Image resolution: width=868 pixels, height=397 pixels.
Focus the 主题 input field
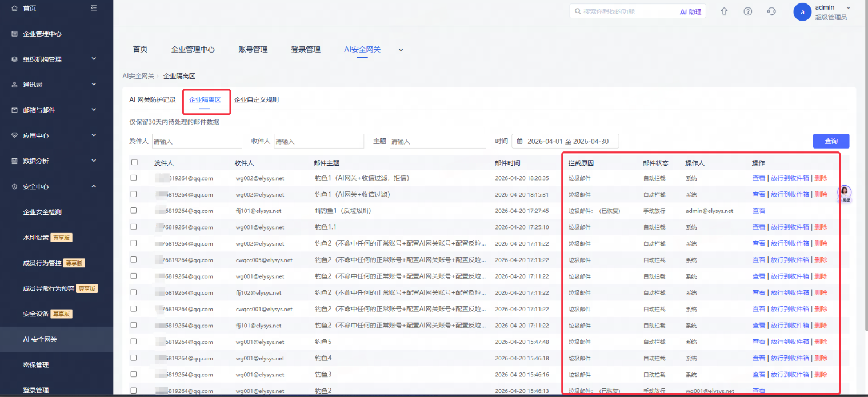click(438, 141)
